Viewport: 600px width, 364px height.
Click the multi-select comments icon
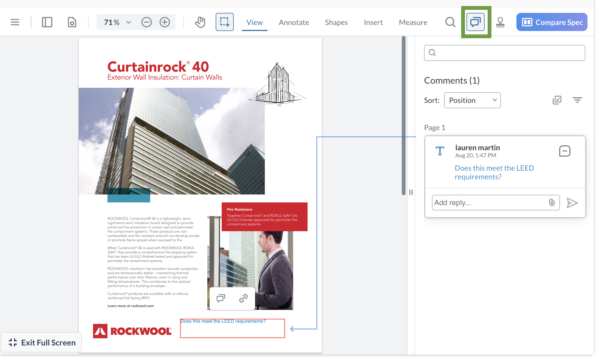tap(557, 100)
